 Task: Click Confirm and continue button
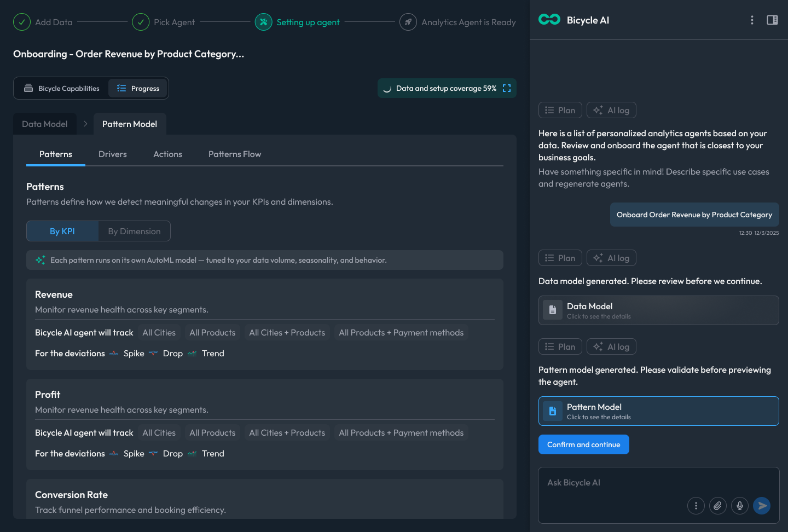(584, 444)
